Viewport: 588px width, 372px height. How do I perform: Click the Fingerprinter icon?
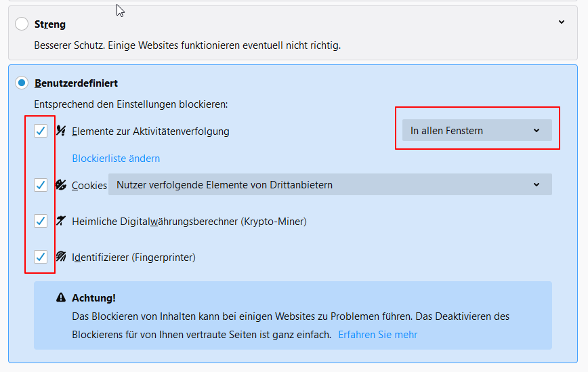tap(61, 257)
